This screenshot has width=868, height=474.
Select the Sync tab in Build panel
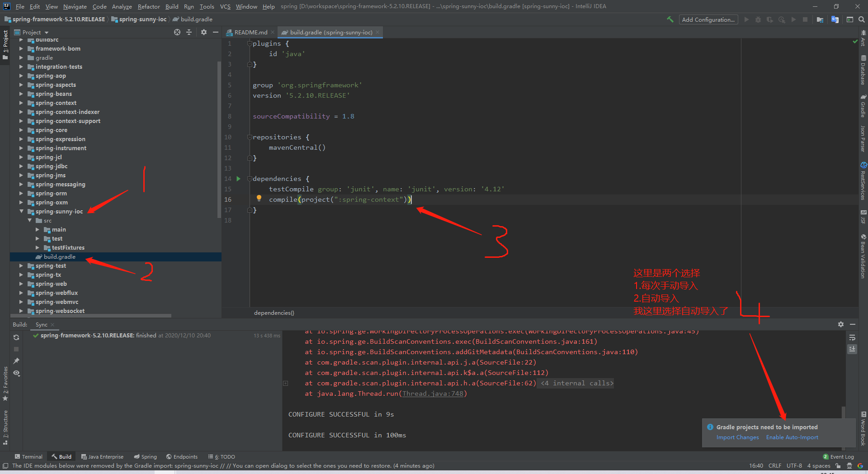(x=42, y=324)
